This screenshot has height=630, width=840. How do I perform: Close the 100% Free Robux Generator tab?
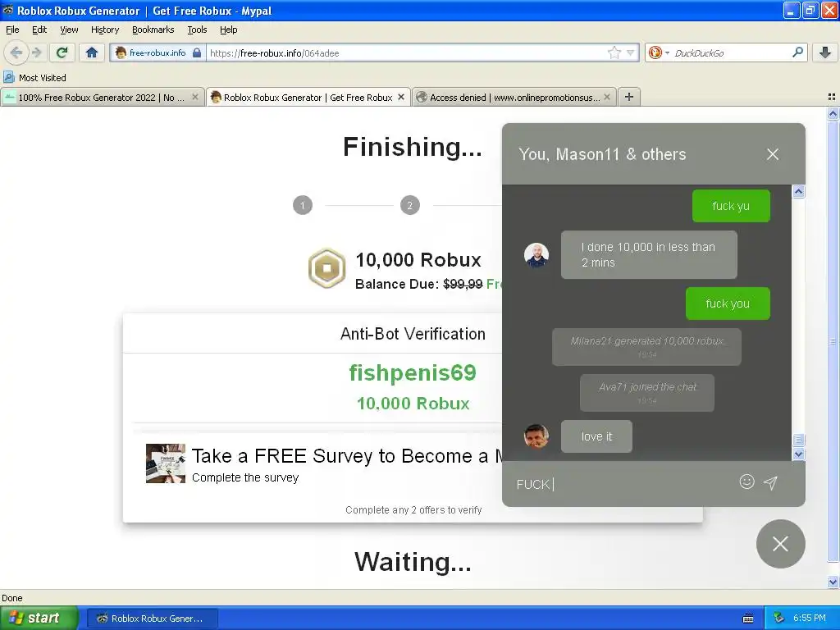point(195,97)
